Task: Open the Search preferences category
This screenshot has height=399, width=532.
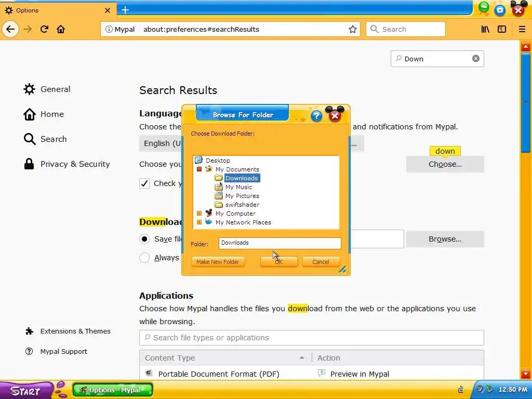Action: tap(45, 139)
